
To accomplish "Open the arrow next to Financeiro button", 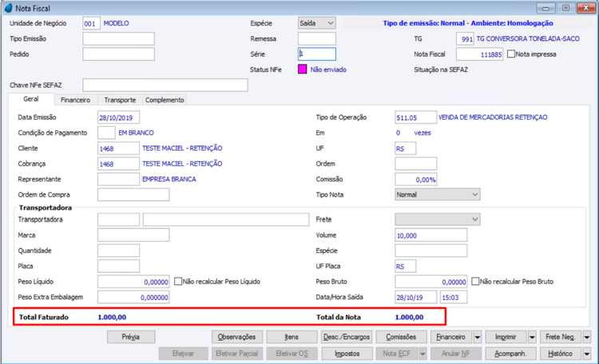I will (x=478, y=337).
